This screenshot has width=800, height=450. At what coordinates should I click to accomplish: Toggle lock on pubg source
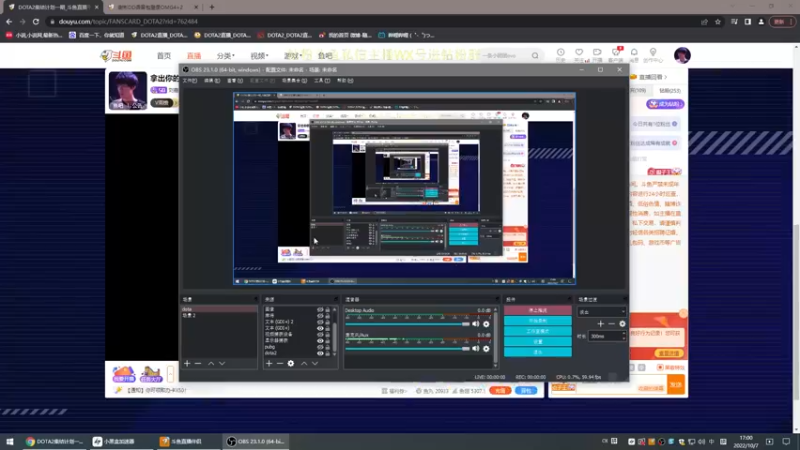tap(328, 347)
